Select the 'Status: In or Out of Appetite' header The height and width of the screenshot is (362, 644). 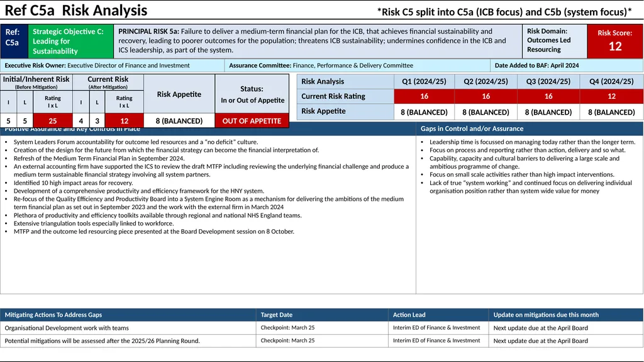pos(252,94)
